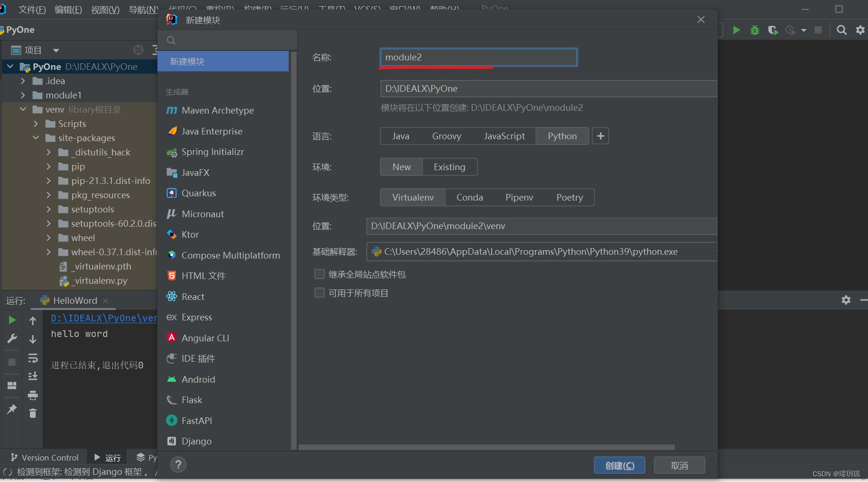Expand the module1 folder
This screenshot has height=482, width=868.
pyautogui.click(x=23, y=95)
